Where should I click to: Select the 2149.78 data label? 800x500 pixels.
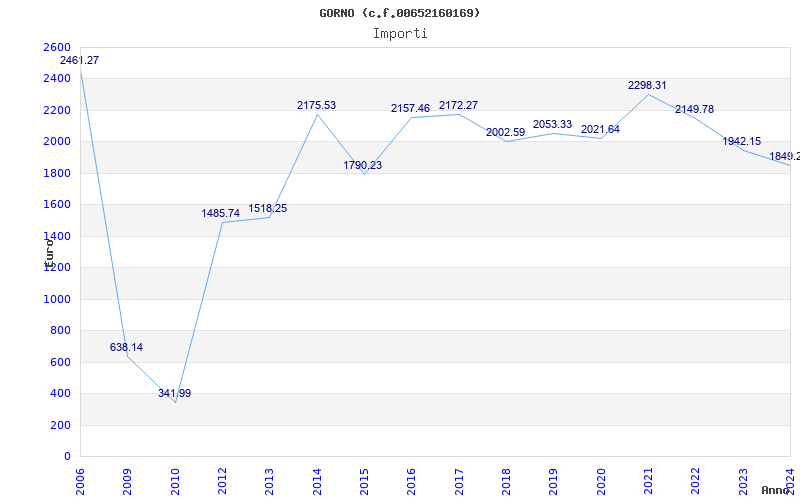tap(694, 110)
